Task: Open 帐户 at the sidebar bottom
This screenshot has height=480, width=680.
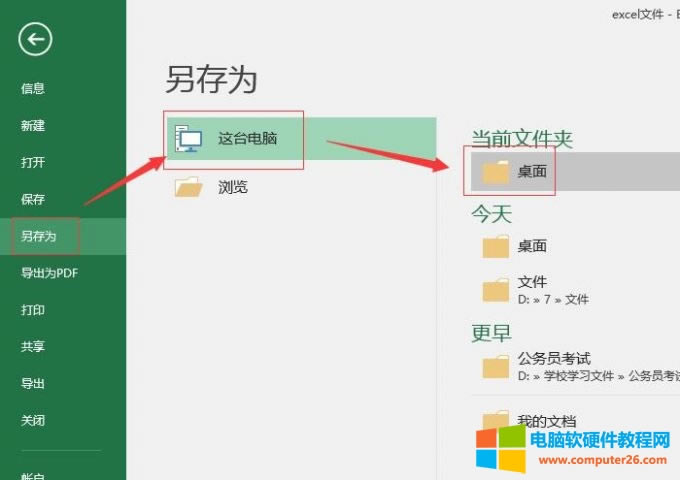Action: (33, 475)
